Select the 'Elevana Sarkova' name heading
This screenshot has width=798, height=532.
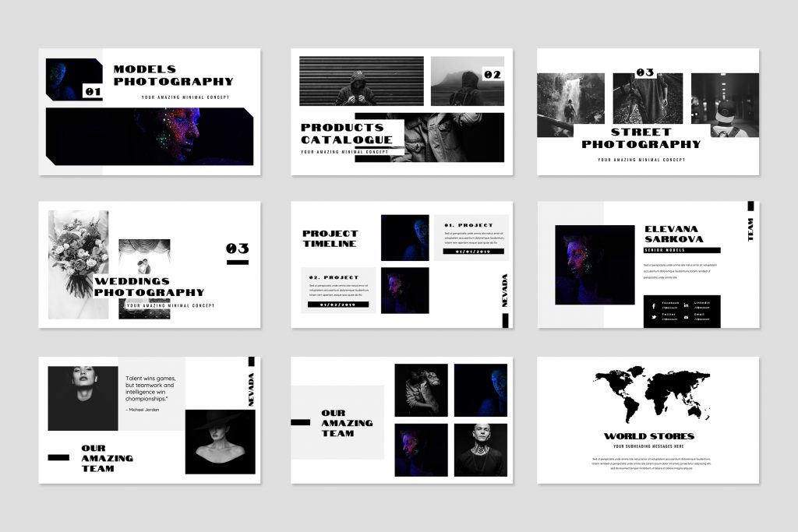pos(674,234)
